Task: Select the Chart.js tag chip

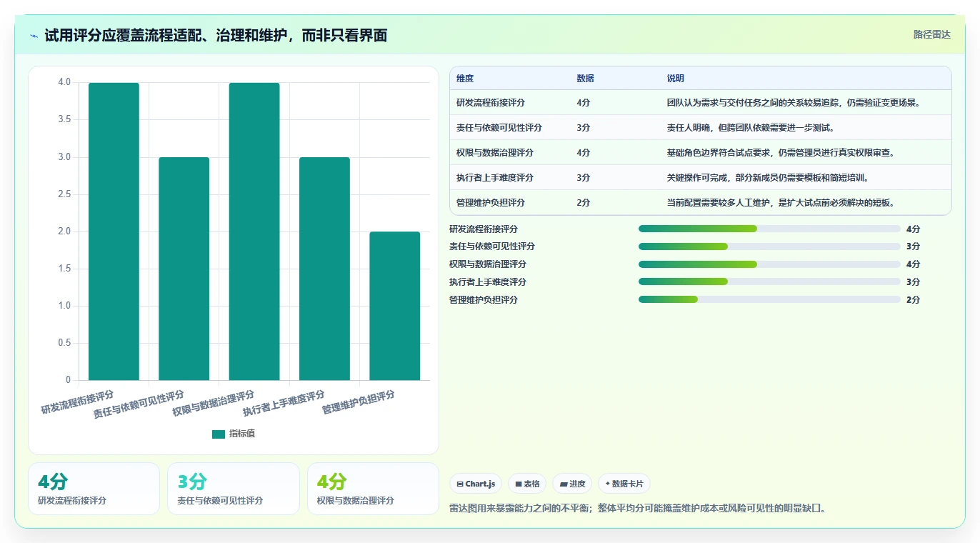Action: 476,484
